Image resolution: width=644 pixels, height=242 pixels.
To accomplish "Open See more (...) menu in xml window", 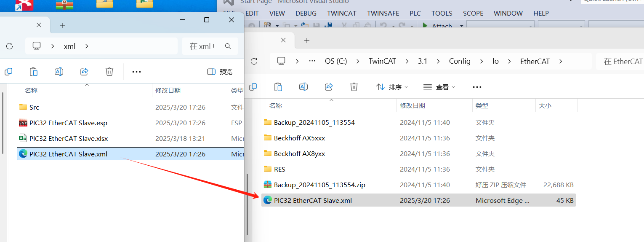I will click(x=136, y=72).
